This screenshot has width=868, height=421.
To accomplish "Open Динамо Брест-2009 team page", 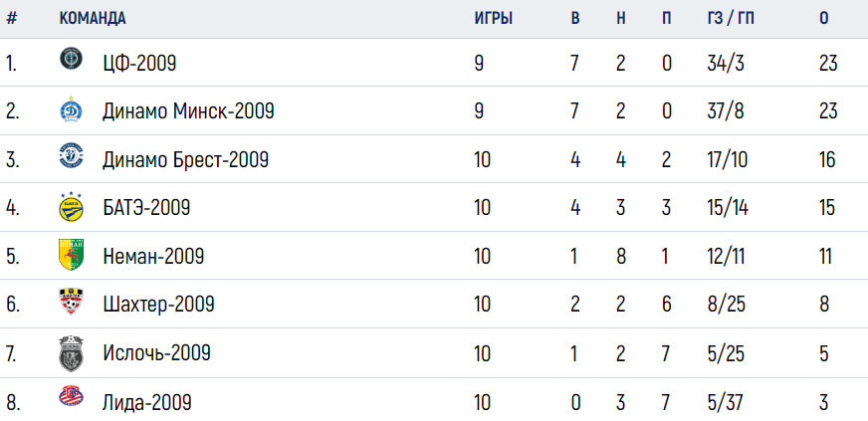I will tap(185, 160).
